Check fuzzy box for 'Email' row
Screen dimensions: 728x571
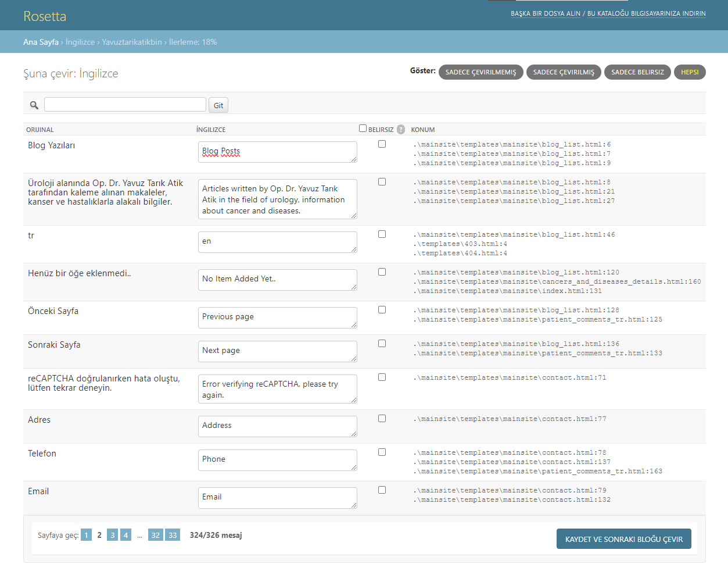[382, 490]
